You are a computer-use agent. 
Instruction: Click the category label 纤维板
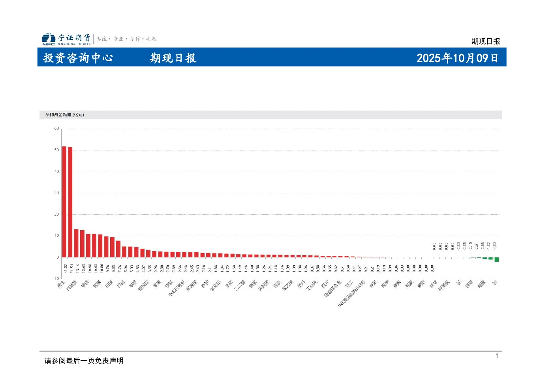[x=444, y=285]
